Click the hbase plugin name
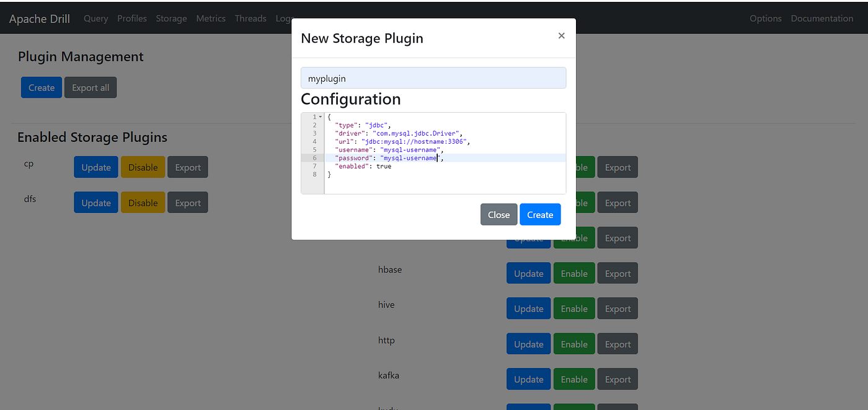The width and height of the screenshot is (868, 410). pyautogui.click(x=390, y=269)
